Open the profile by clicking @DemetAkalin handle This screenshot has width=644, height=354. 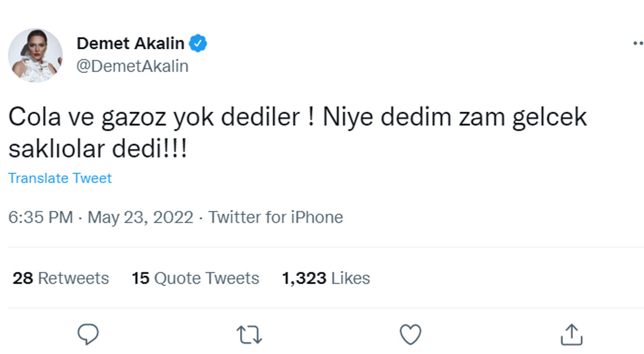click(133, 66)
